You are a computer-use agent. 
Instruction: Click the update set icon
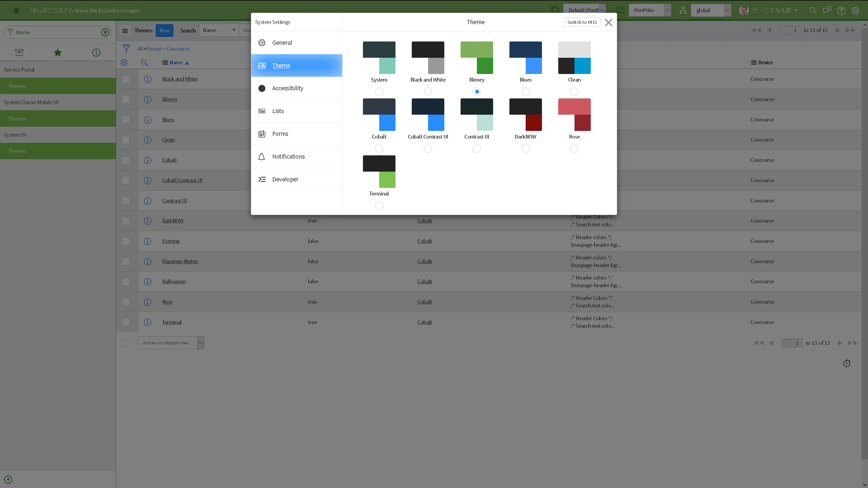555,10
